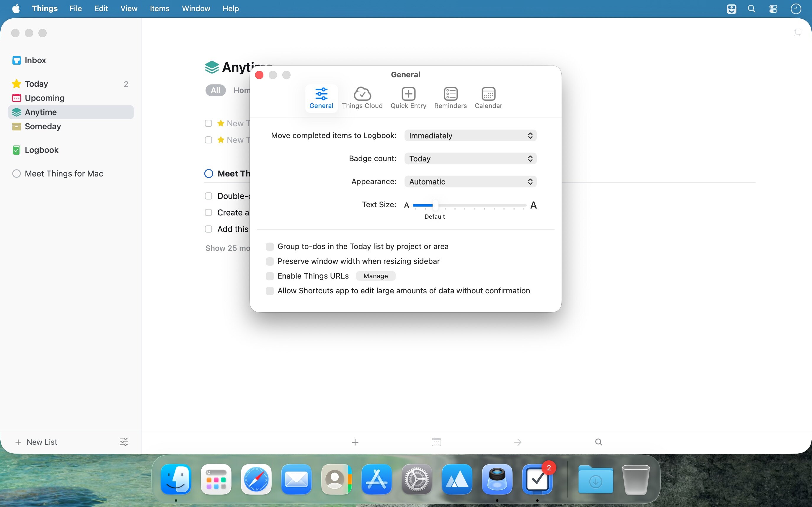Open the File menu
Screen dimensions: 812x507
click(x=76, y=8)
